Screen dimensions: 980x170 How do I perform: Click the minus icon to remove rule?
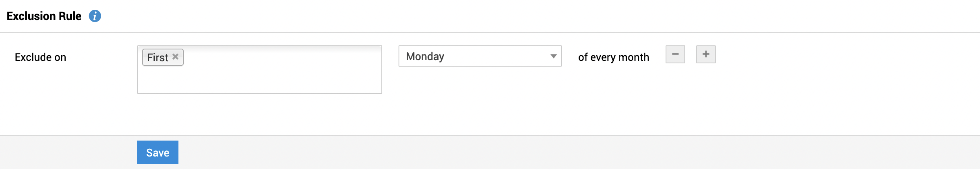(675, 54)
